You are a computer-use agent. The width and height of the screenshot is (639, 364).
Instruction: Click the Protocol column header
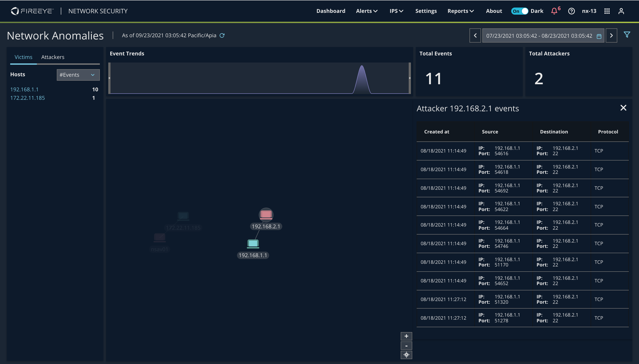tap(608, 132)
